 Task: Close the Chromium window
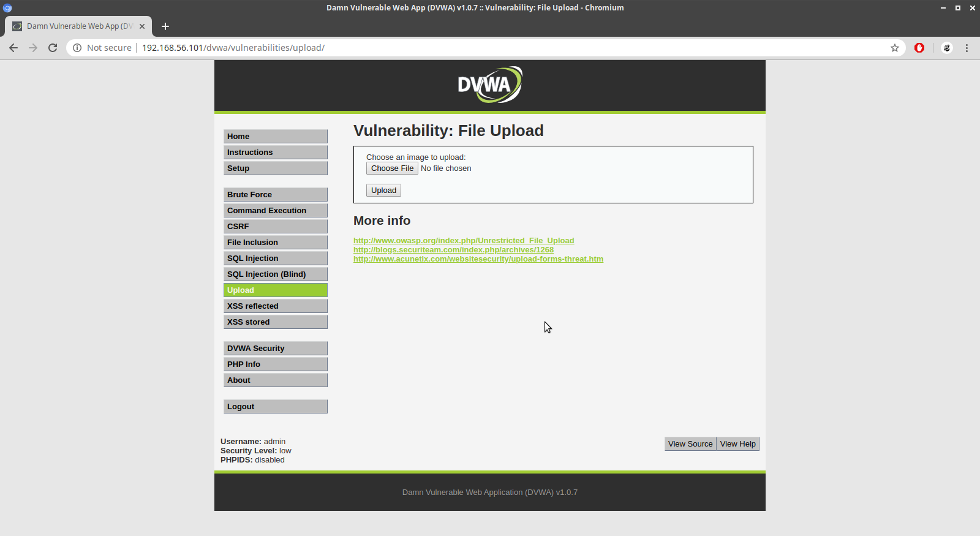pyautogui.click(x=972, y=8)
